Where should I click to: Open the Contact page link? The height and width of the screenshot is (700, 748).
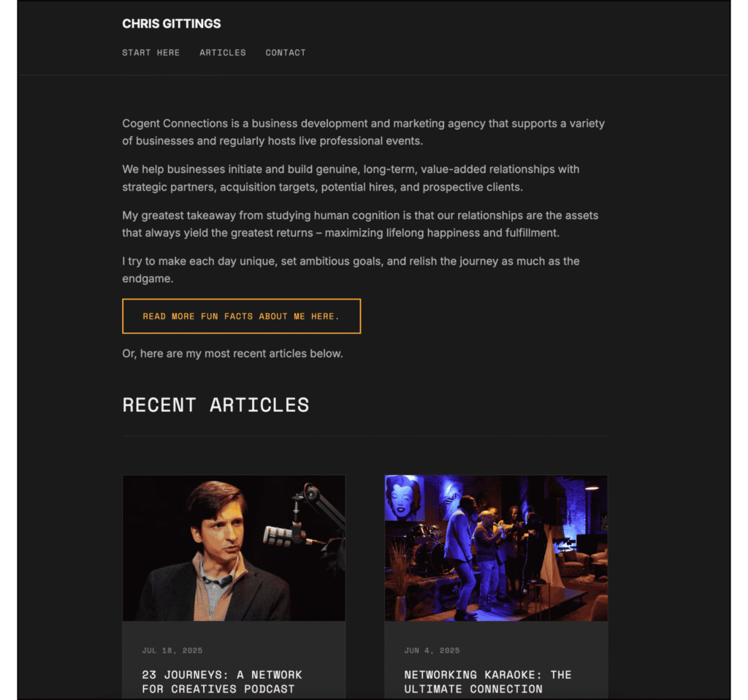coord(286,53)
